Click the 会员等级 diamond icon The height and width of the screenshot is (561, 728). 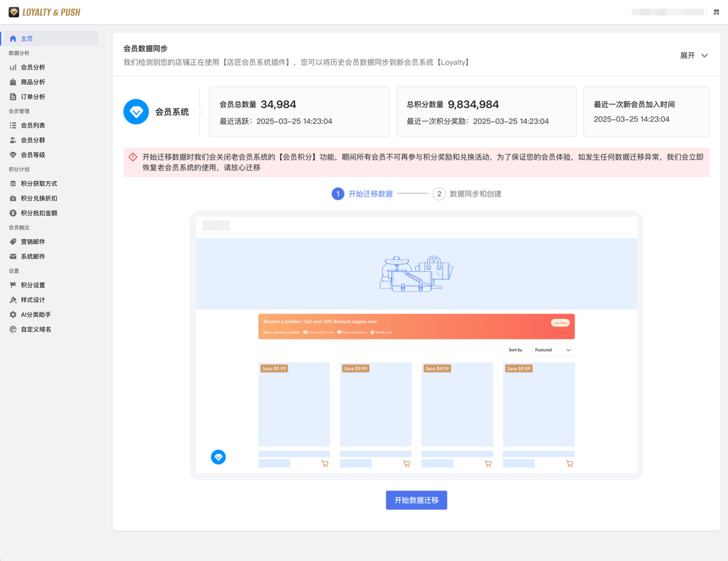13,155
